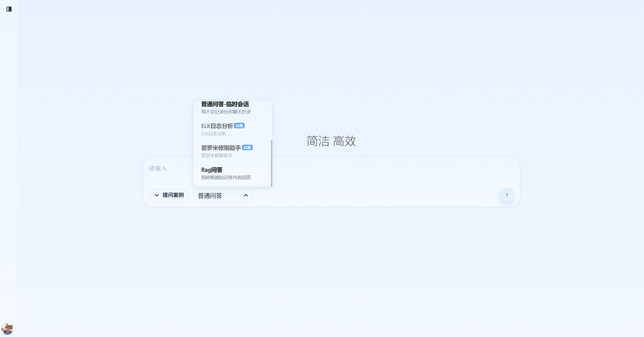Click the 简洁 高效 heading text
The height and width of the screenshot is (337, 644).
click(331, 141)
